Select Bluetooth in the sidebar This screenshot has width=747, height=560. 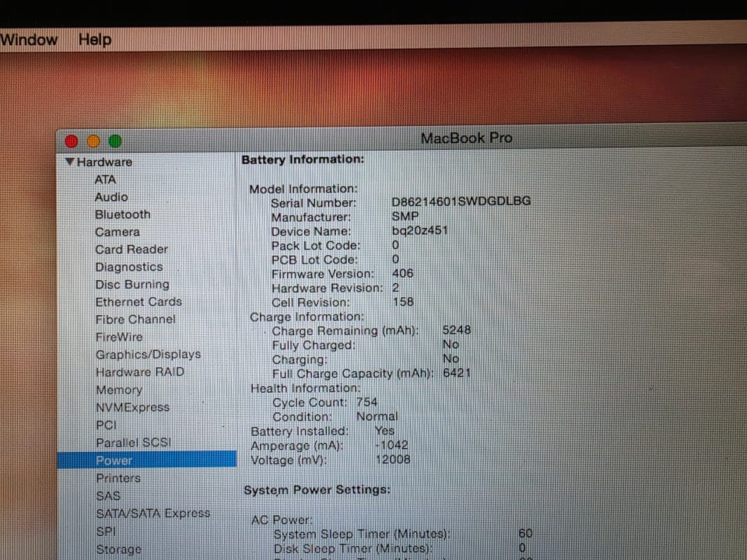(x=122, y=215)
